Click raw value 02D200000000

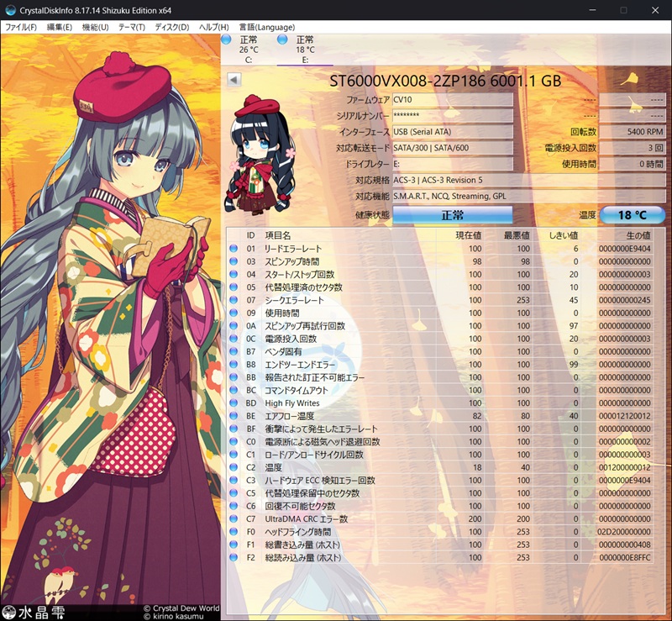624,532
